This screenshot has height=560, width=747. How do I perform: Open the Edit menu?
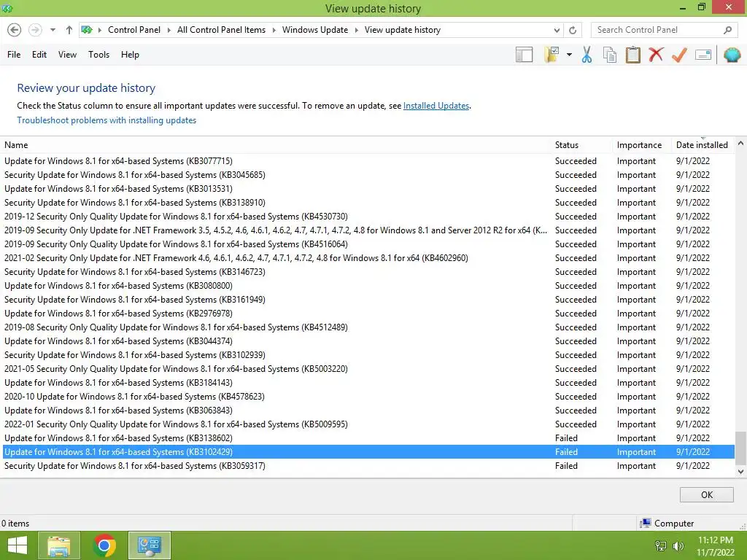[39, 55]
